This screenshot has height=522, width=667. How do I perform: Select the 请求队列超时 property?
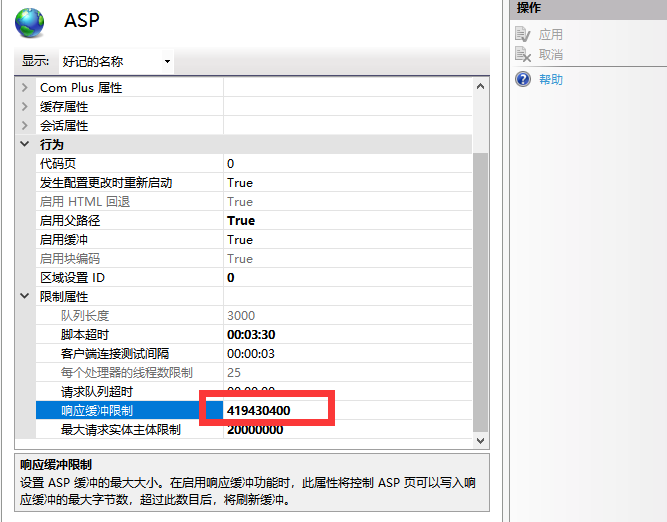coord(254,391)
